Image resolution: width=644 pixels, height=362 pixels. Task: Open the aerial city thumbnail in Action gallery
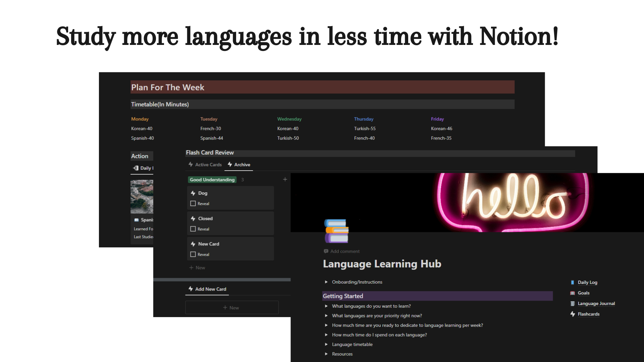tap(142, 197)
